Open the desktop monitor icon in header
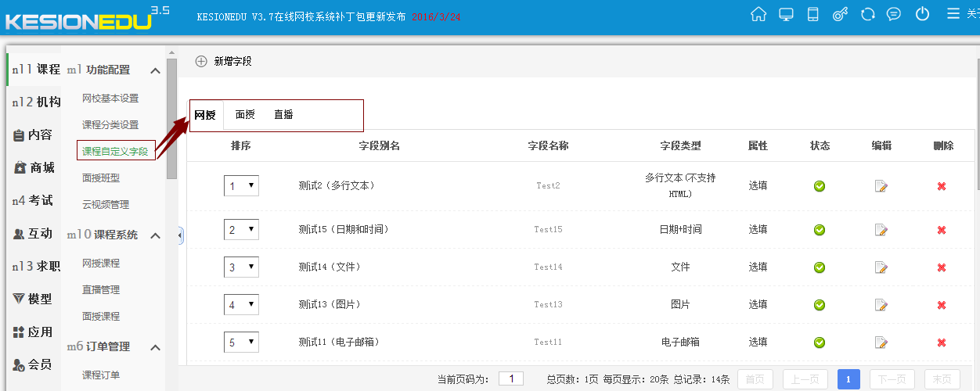980x391 pixels. [x=786, y=14]
